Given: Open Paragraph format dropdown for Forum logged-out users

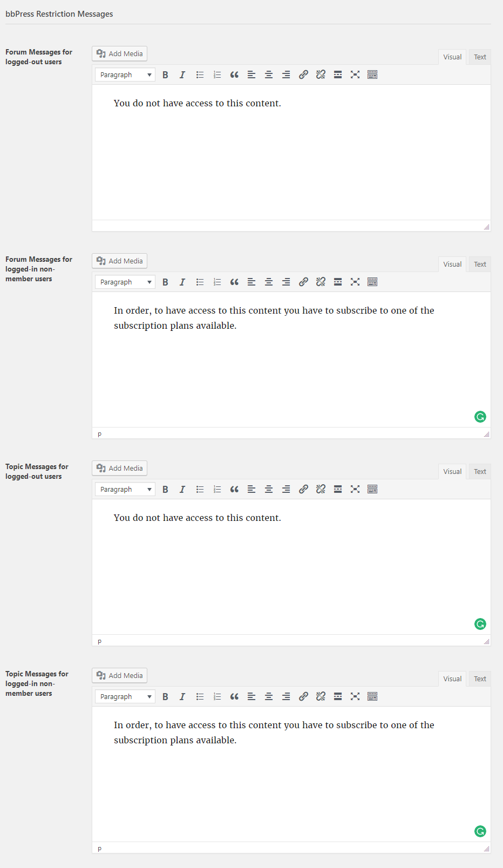Looking at the screenshot, I should tap(125, 75).
